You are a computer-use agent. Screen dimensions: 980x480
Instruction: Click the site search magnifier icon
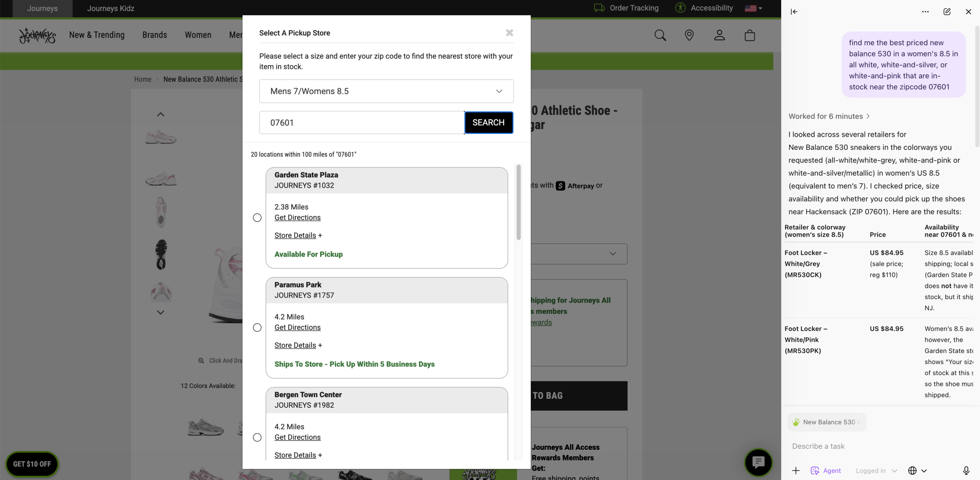[x=660, y=36]
